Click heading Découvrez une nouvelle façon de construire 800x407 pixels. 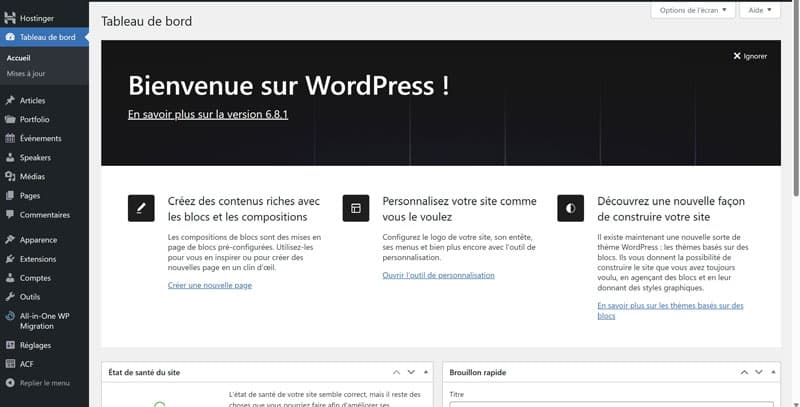point(671,209)
